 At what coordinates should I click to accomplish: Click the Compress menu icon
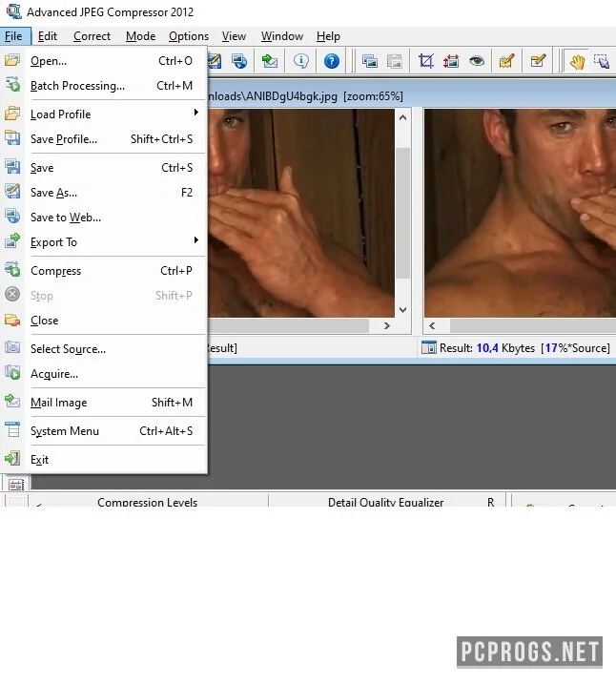pyautogui.click(x=12, y=270)
